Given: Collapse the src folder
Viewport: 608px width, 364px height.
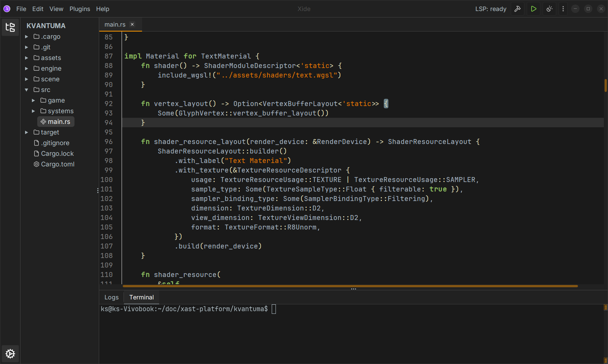Looking at the screenshot, I should (27, 90).
